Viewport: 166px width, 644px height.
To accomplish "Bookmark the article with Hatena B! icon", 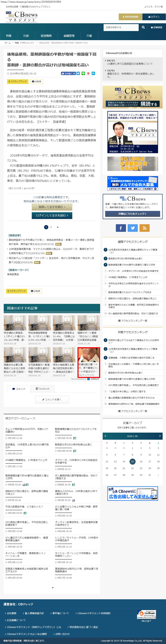I will (93, 74).
